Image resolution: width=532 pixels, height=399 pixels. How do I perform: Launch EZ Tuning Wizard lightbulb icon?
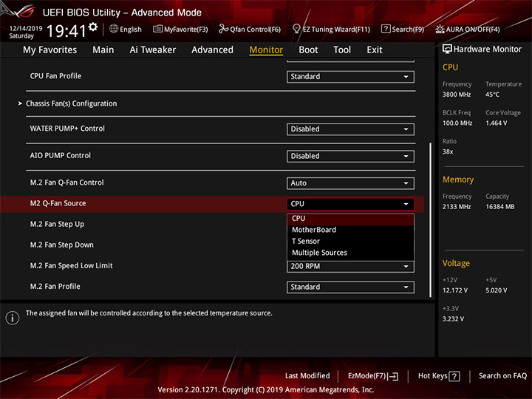(296, 29)
